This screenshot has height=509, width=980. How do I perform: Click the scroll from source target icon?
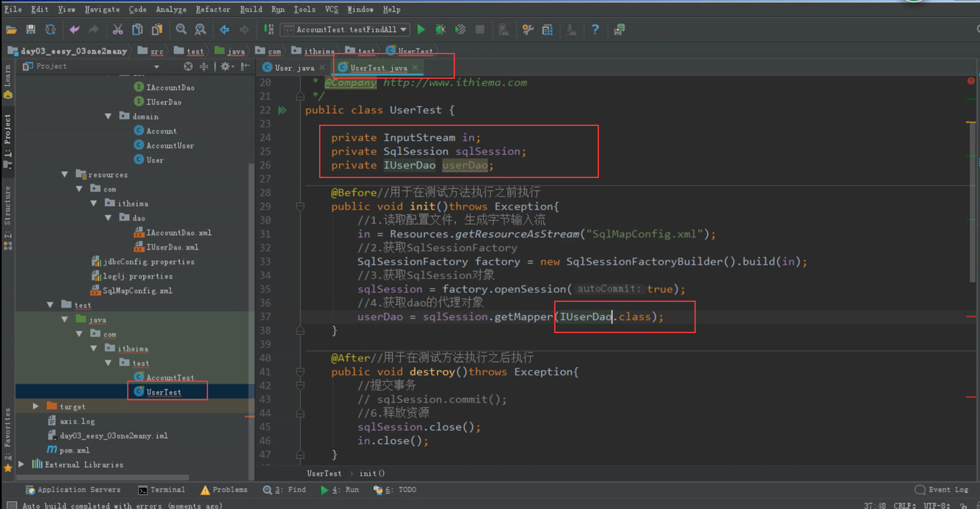click(x=188, y=66)
